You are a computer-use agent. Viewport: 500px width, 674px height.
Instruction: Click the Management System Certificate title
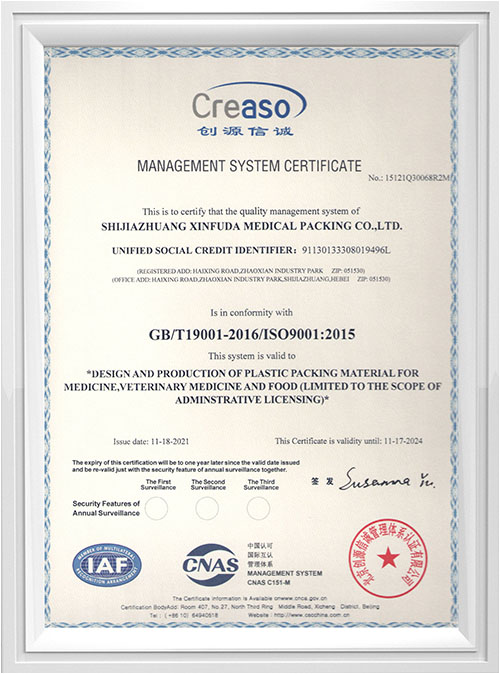[249, 165]
